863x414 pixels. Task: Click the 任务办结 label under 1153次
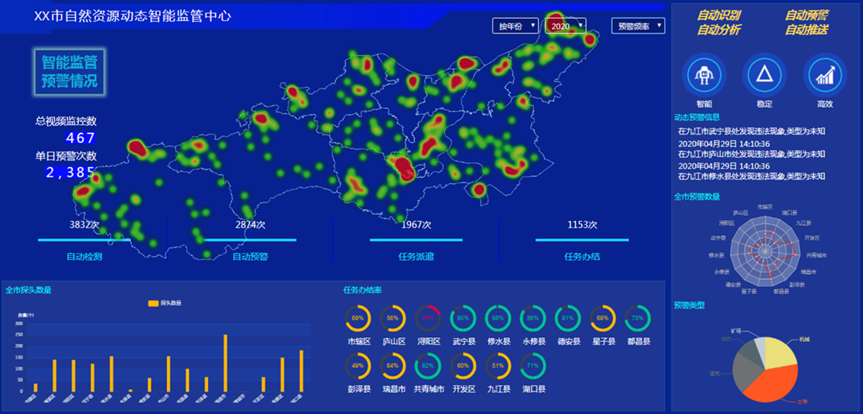coord(581,256)
